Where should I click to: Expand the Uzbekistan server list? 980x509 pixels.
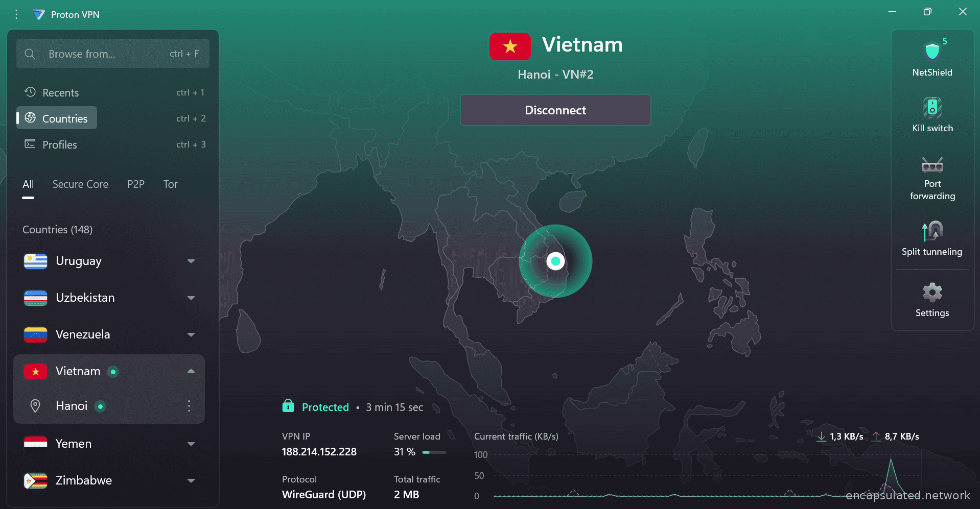click(x=191, y=298)
